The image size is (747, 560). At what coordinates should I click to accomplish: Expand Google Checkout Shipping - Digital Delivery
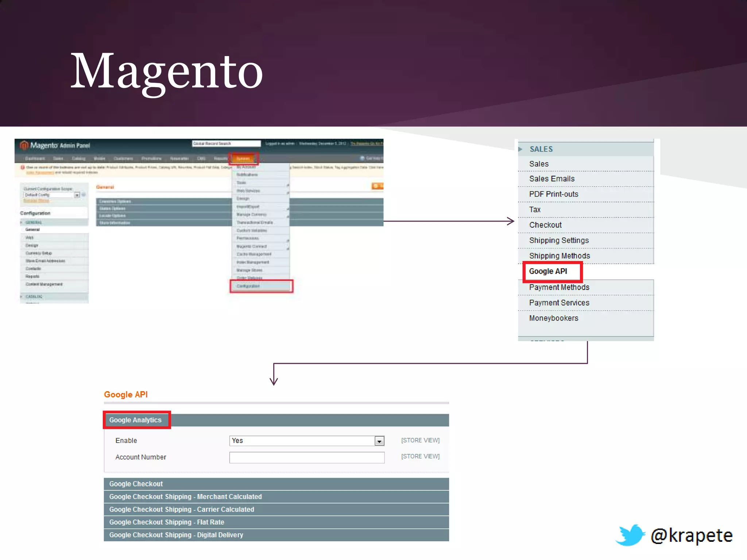point(276,535)
